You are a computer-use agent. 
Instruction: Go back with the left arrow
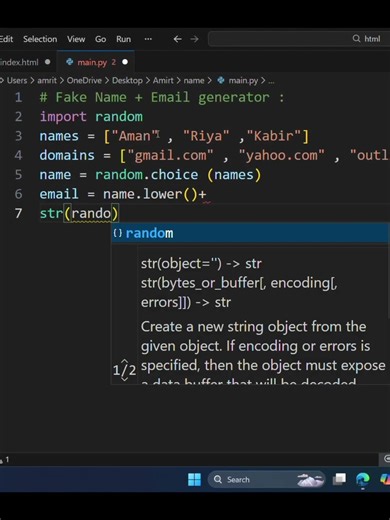click(x=177, y=39)
